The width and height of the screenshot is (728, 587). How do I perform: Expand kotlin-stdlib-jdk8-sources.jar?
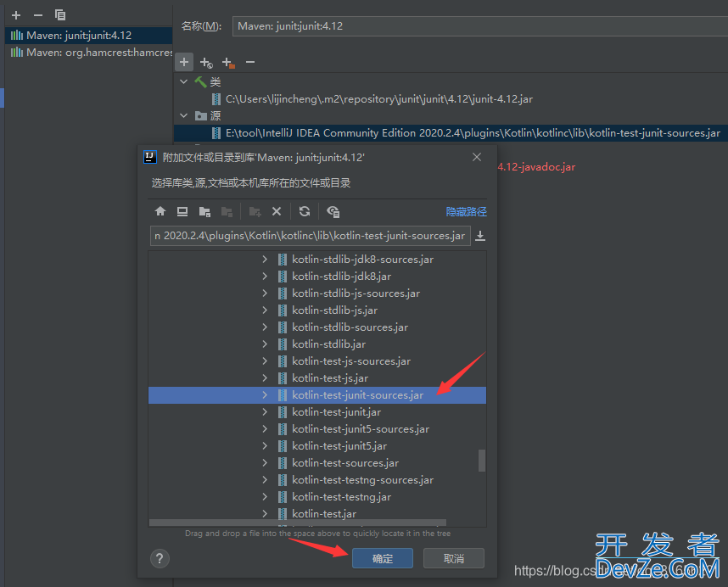pos(265,260)
